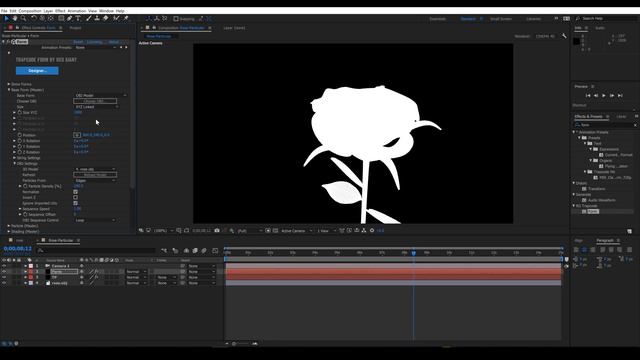Select the Rectangle shape tool

pos(61,18)
